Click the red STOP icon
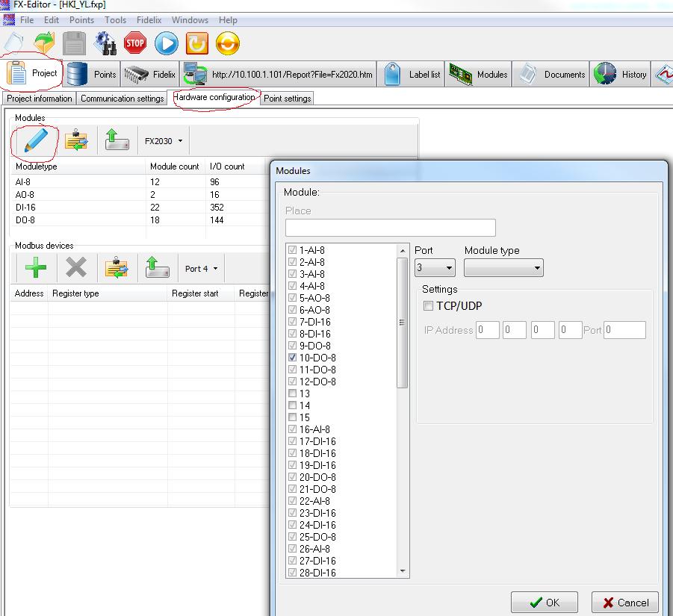Screen dimensions: 673x616 coord(135,43)
